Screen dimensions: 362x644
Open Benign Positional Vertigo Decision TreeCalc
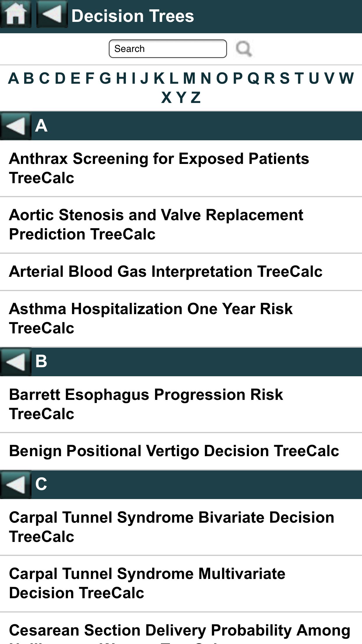click(174, 451)
